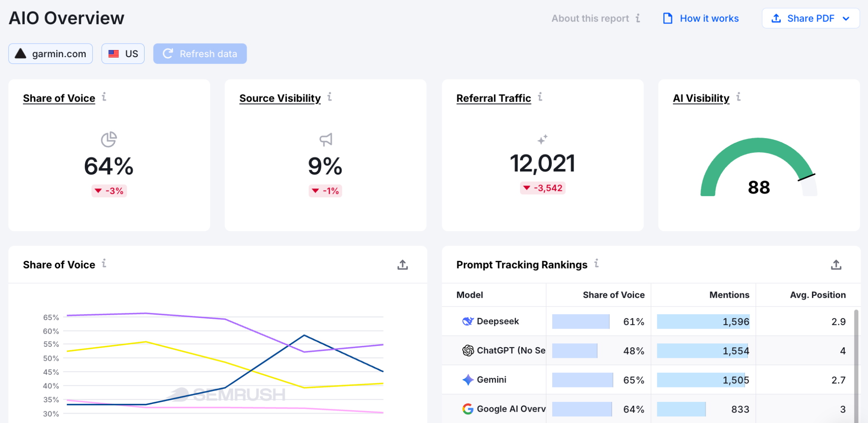The height and width of the screenshot is (423, 868).
Task: Click info icon beside Referral Traffic title
Action: [x=540, y=97]
